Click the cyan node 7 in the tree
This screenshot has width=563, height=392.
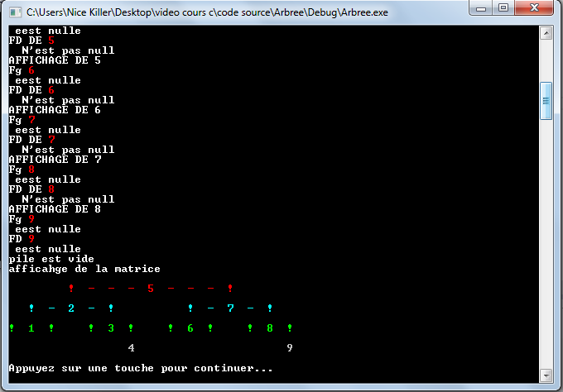coord(230,308)
